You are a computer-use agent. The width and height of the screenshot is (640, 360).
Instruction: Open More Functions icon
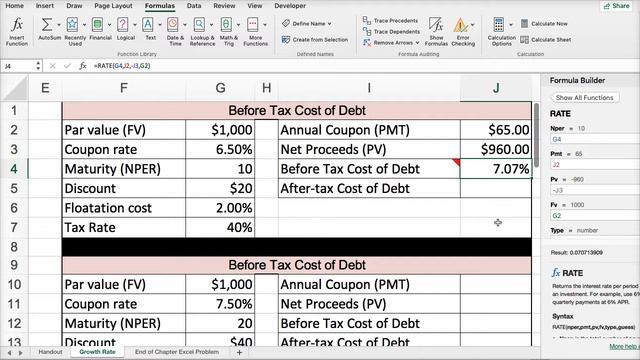click(x=253, y=24)
